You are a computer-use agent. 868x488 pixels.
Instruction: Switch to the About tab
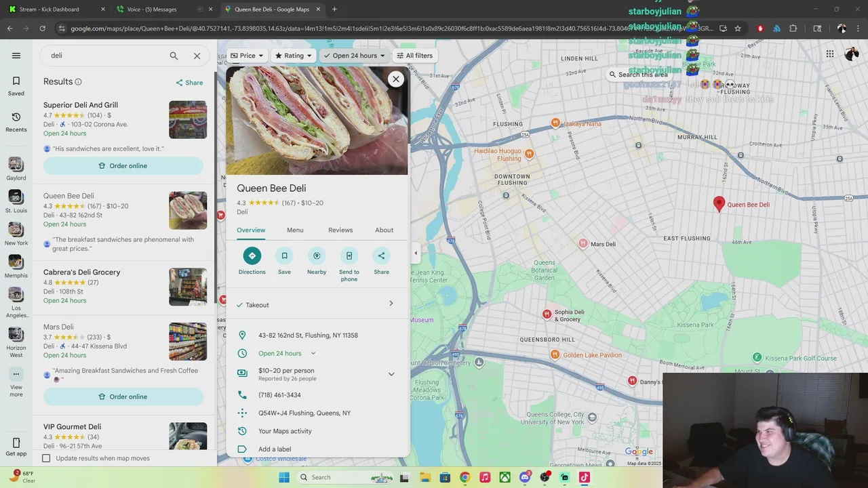point(384,230)
